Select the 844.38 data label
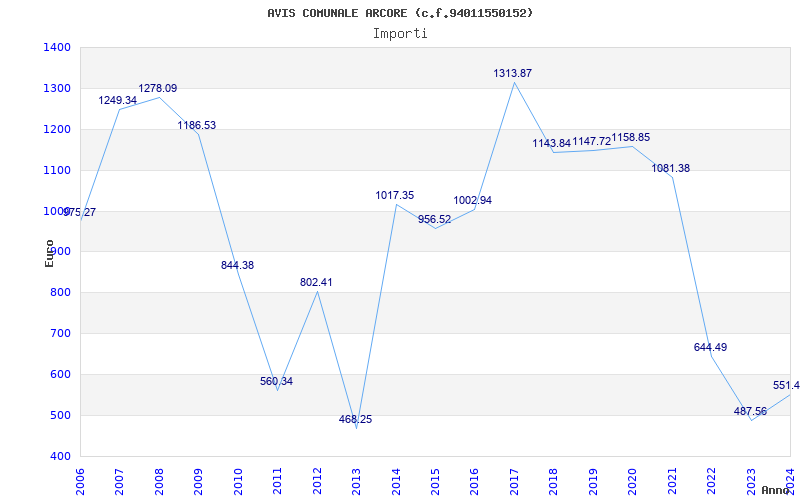This screenshot has height=500, width=800. [237, 265]
